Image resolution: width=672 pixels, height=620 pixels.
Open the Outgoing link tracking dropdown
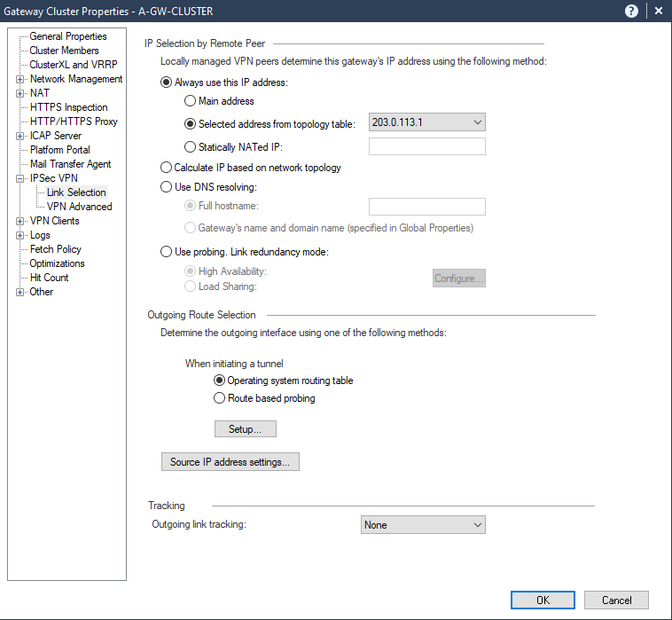(476, 525)
